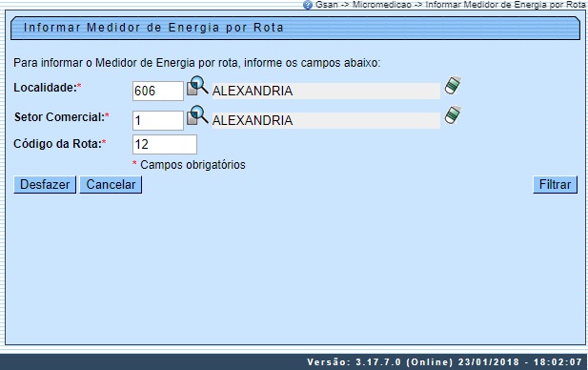
Task: Click the Cancelar button
Action: 111,185
